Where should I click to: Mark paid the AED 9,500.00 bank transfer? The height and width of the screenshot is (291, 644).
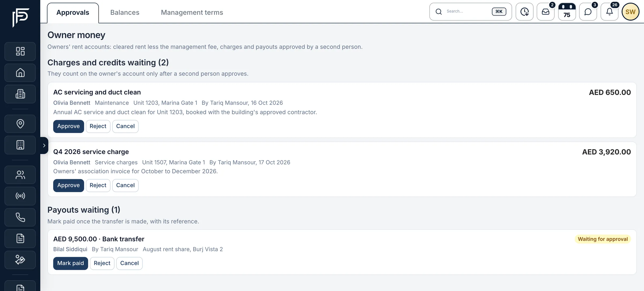click(71, 263)
